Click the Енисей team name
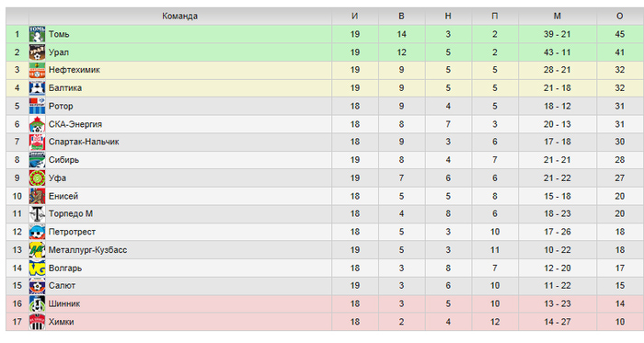 pyautogui.click(x=63, y=196)
